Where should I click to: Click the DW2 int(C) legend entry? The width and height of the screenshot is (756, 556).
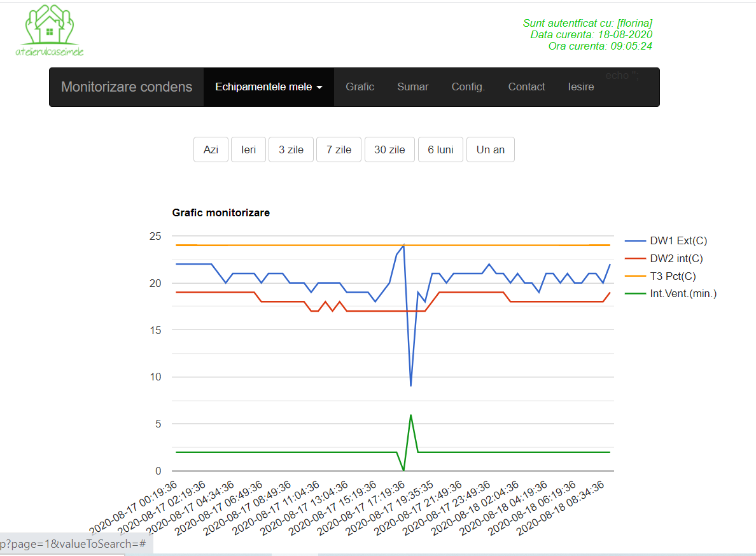coord(676,259)
